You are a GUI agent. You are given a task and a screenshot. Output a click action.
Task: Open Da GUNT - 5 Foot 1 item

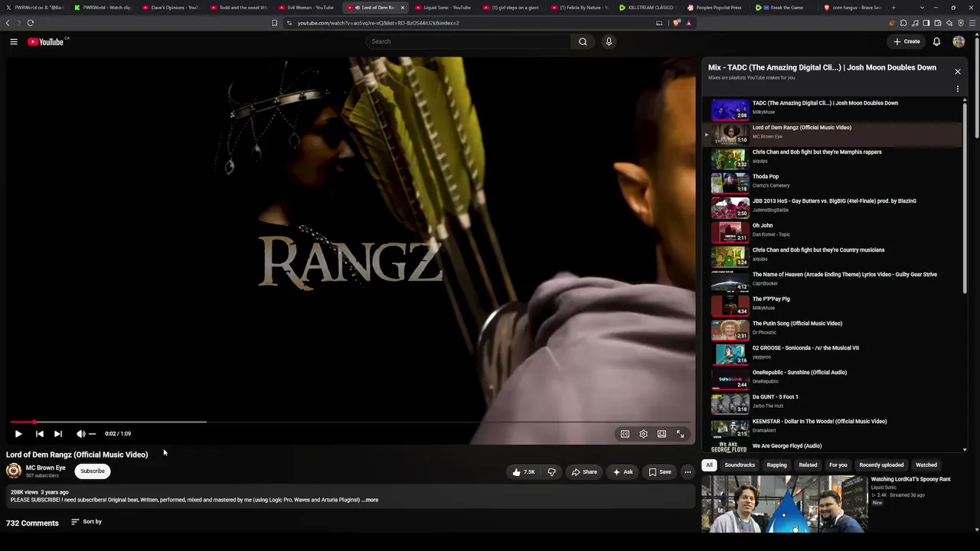832,402
